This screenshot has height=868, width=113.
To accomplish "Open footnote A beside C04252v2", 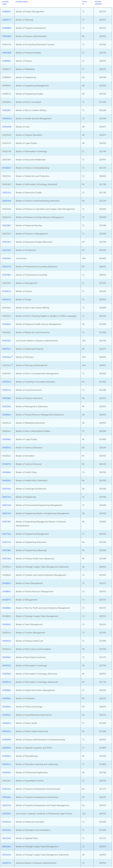I will point(12,356).
